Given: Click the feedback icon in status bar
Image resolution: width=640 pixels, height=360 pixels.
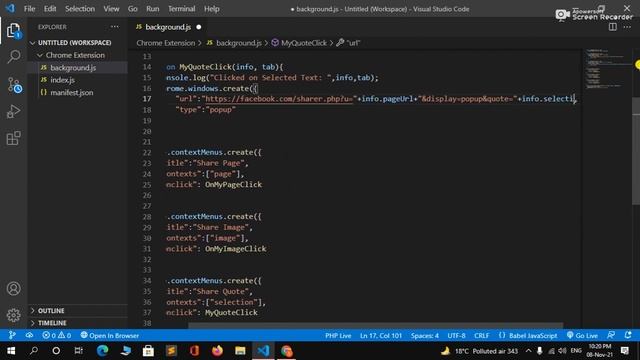Looking at the screenshot, I should click(611, 335).
